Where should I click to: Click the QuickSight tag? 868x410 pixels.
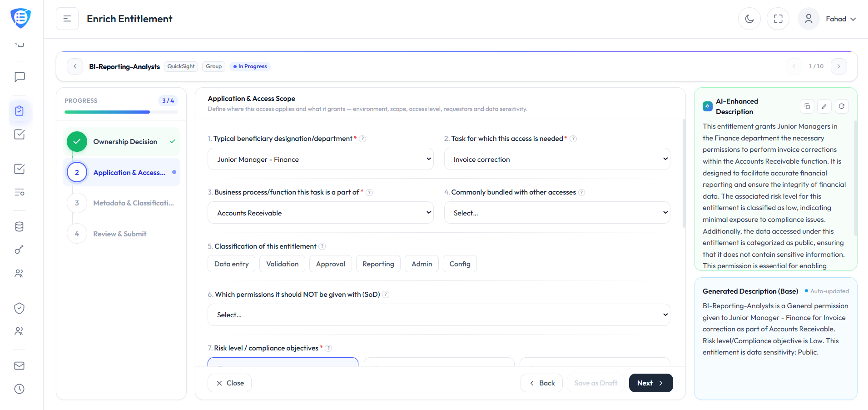(x=181, y=66)
